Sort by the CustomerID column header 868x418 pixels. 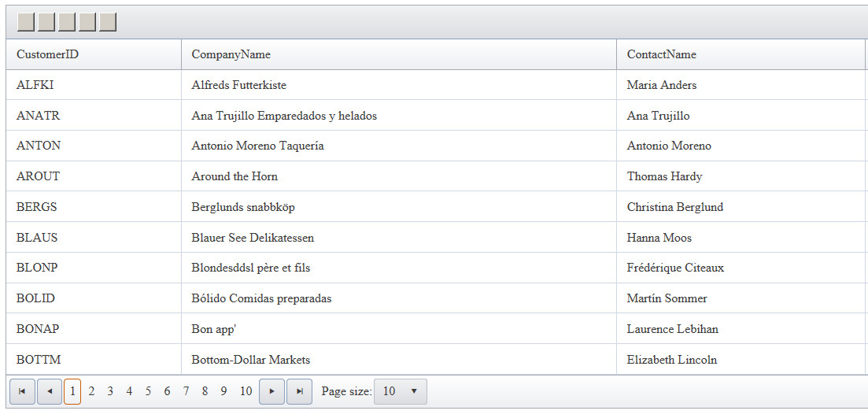(x=48, y=54)
